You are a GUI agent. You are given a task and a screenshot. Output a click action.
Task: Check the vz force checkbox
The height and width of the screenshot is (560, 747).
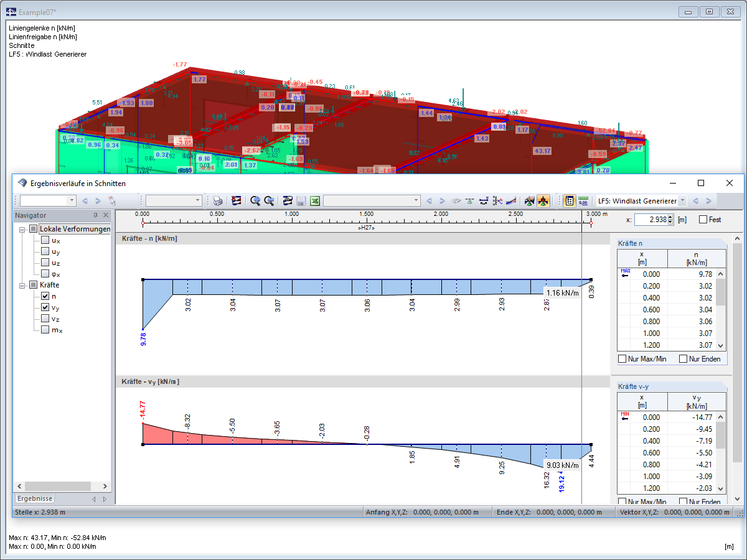[45, 319]
